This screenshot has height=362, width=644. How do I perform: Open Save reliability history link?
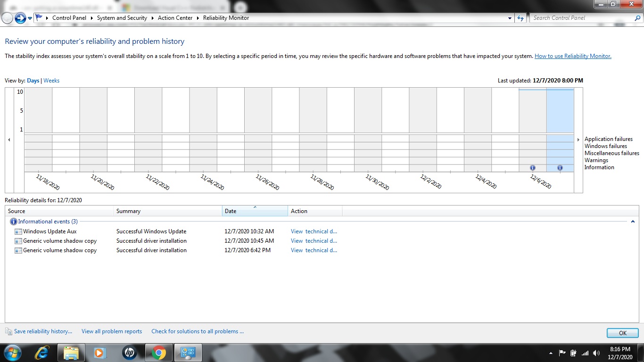[x=43, y=331]
